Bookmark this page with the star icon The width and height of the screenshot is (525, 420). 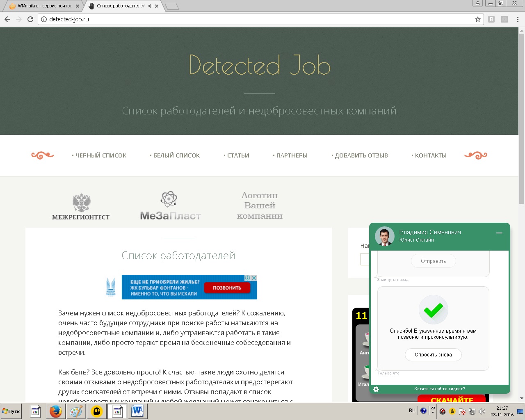pos(477,19)
